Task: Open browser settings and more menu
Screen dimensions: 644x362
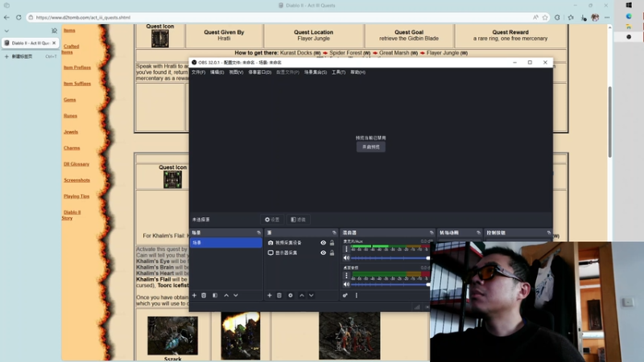Action: point(607,17)
